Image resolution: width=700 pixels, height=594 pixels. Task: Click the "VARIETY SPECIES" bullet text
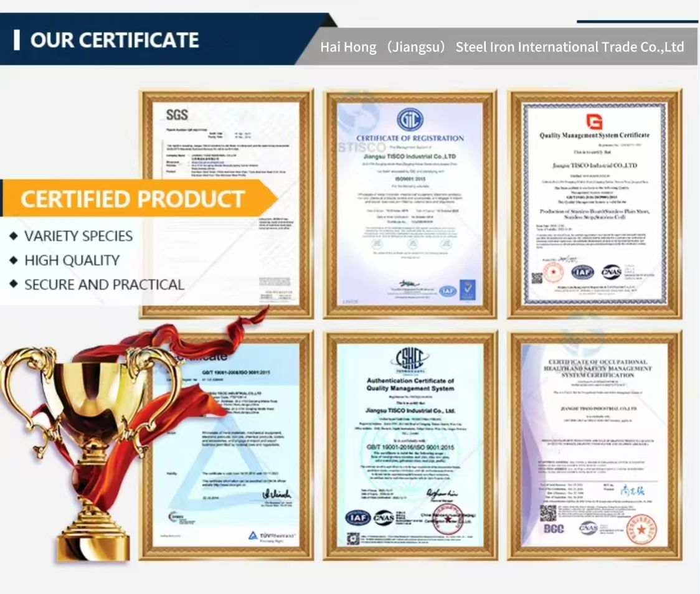(78, 235)
